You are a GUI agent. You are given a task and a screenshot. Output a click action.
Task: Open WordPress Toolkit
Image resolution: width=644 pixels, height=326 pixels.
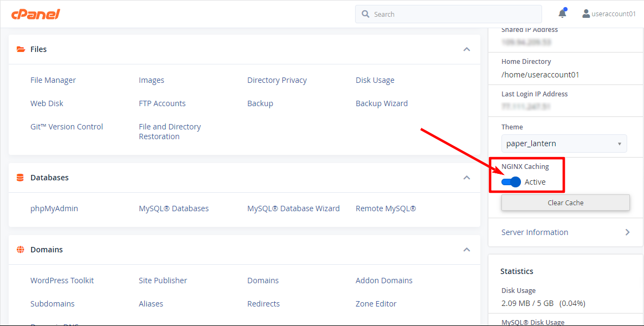tap(62, 281)
